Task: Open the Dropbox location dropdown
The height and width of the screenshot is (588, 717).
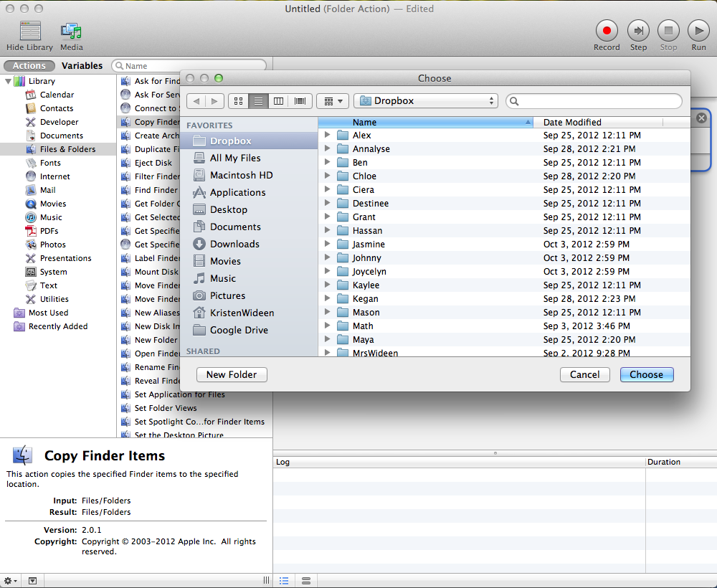Action: point(425,100)
